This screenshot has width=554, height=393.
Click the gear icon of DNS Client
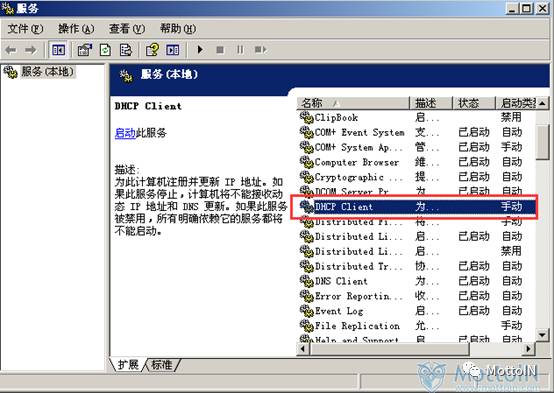click(x=306, y=281)
